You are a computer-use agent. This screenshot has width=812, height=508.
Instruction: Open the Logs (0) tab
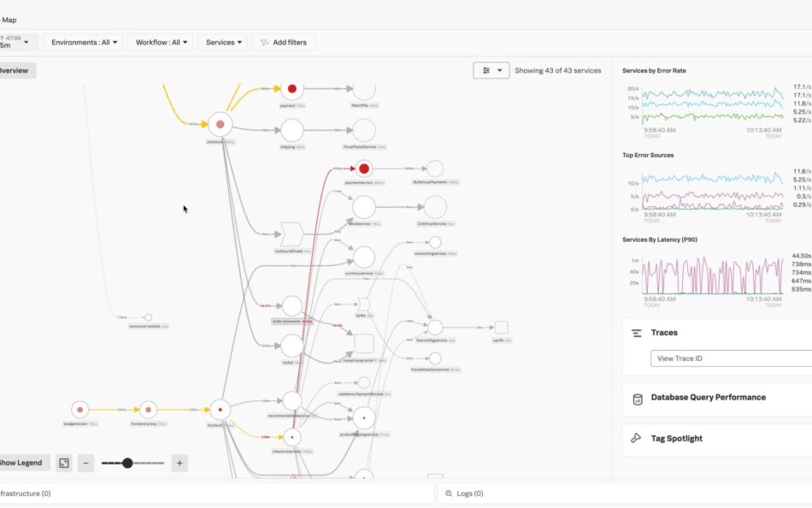point(470,493)
